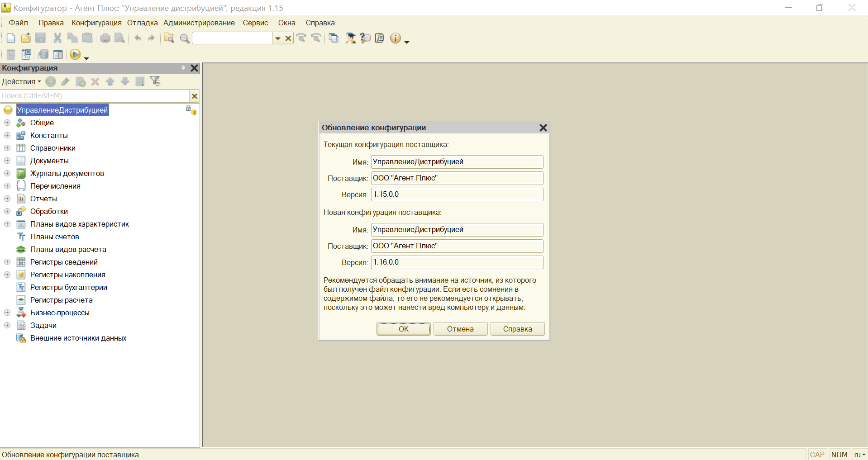Open the ru keyboard language selector
The width and height of the screenshot is (868, 460).
(859, 455)
